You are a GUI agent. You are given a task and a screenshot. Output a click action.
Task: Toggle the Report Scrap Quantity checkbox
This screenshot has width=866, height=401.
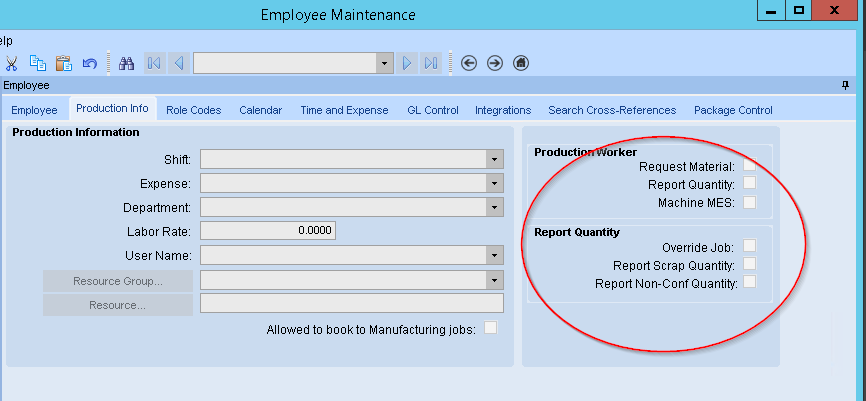[749, 264]
